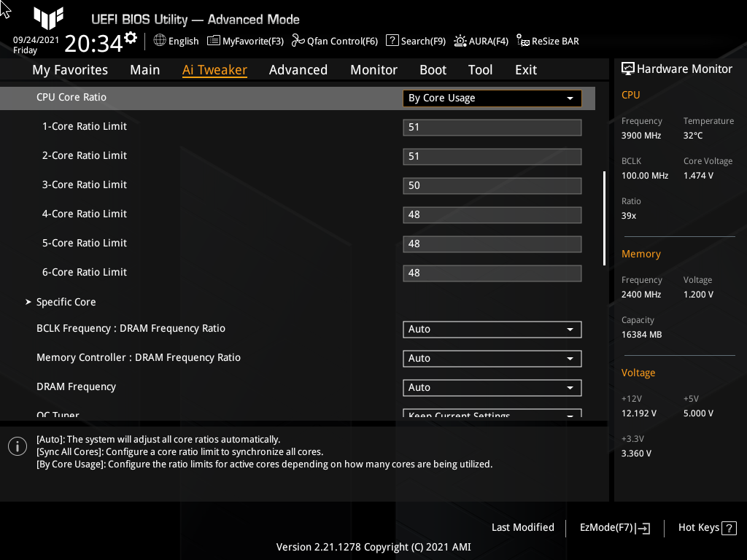Click the TUF logo
Viewport: 747px width, 560px height.
pyautogui.click(x=49, y=18)
